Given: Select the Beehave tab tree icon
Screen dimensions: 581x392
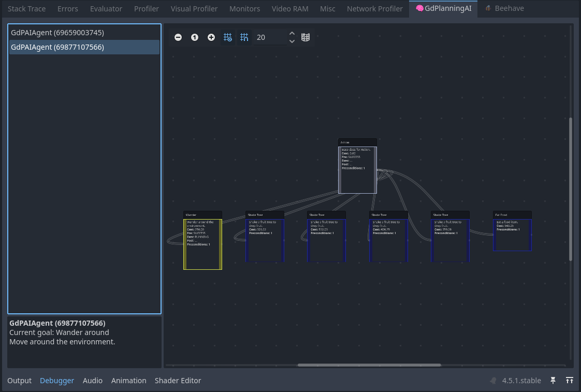Looking at the screenshot, I should [x=488, y=8].
